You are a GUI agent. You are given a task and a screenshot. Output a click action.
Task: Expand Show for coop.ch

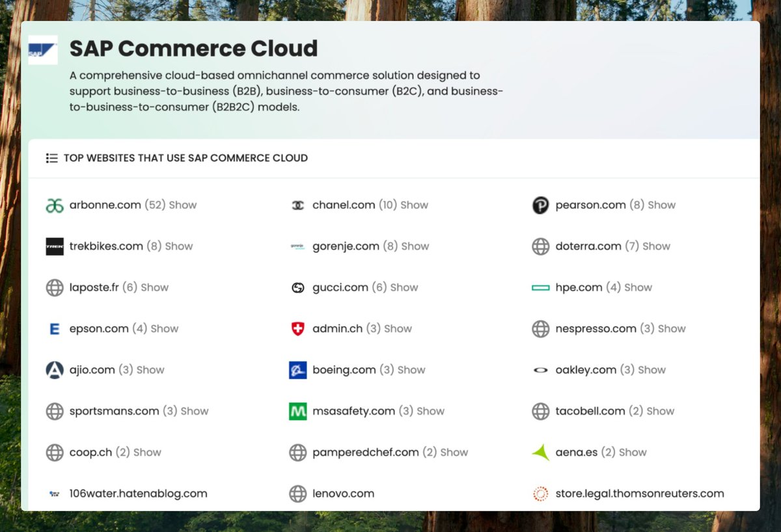147,452
